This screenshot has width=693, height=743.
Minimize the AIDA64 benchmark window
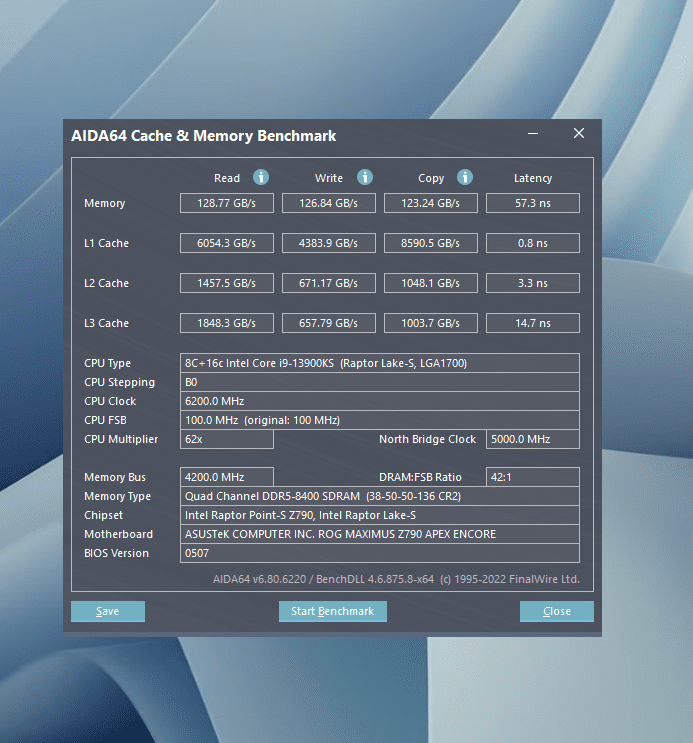coord(533,134)
